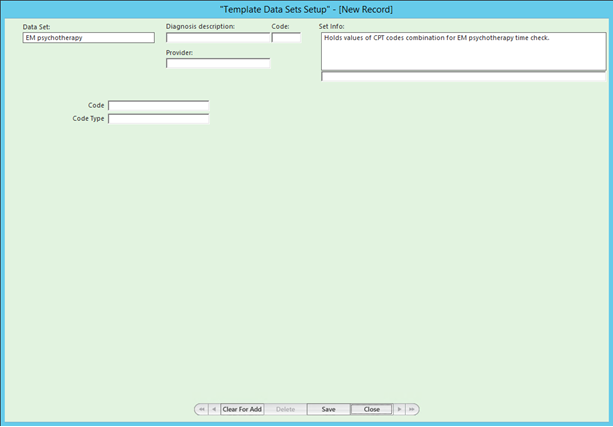The width and height of the screenshot is (613, 427).
Task: Go to the previous record arrow
Action: 214,409
